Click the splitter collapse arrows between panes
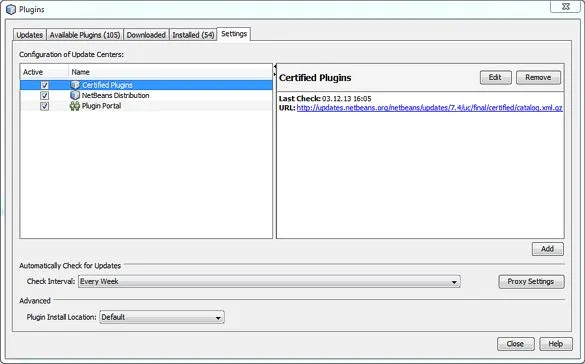The height and width of the screenshot is (364, 585). (x=275, y=70)
